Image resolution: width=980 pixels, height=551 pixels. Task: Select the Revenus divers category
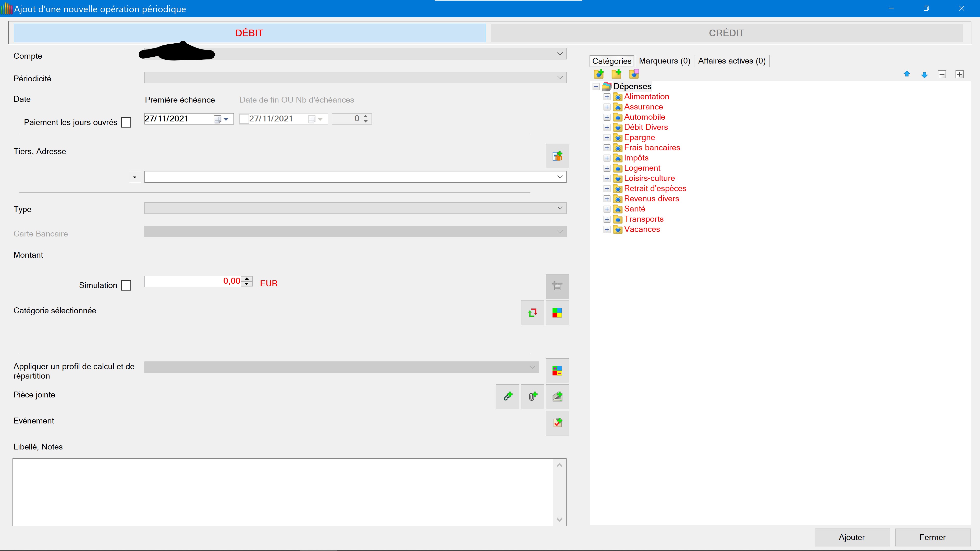[x=651, y=199]
